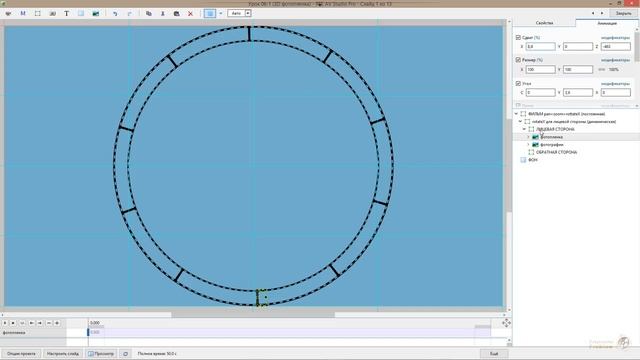The width and height of the screenshot is (640, 360).
Task: Remove keyframe with minus button
Action: point(49,323)
